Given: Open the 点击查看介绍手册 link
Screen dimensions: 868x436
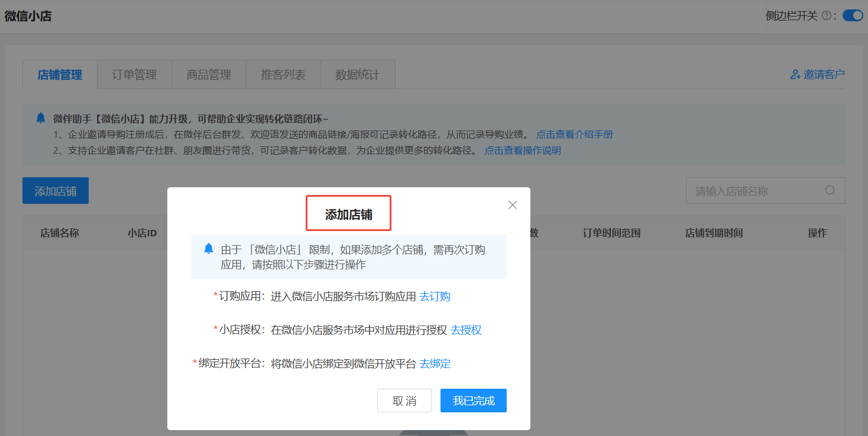Looking at the screenshot, I should coord(574,135).
